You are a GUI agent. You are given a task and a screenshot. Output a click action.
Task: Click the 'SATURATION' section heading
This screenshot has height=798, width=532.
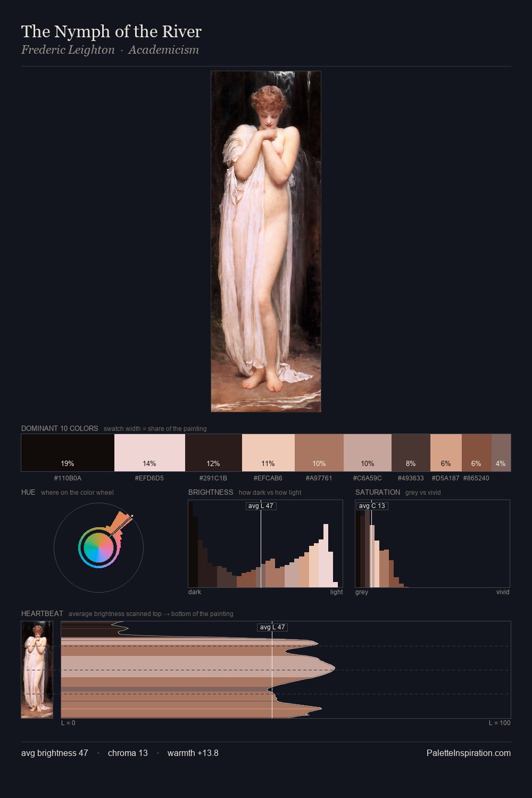click(378, 492)
